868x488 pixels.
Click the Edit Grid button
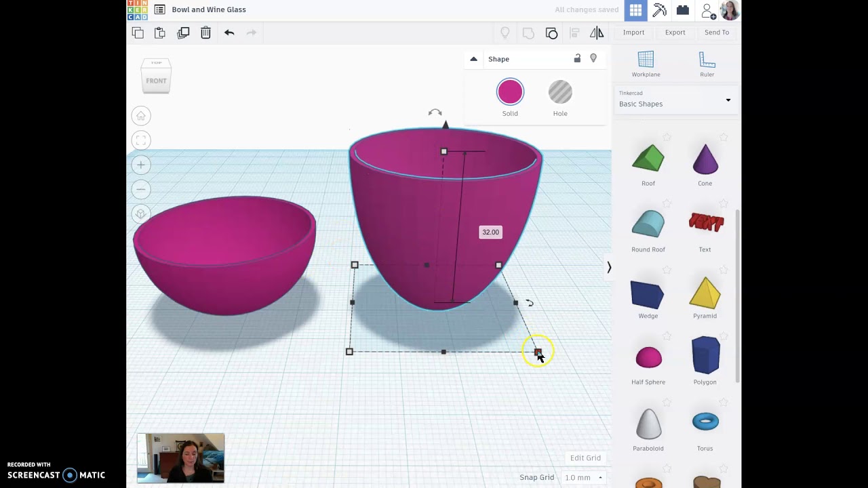tap(585, 458)
